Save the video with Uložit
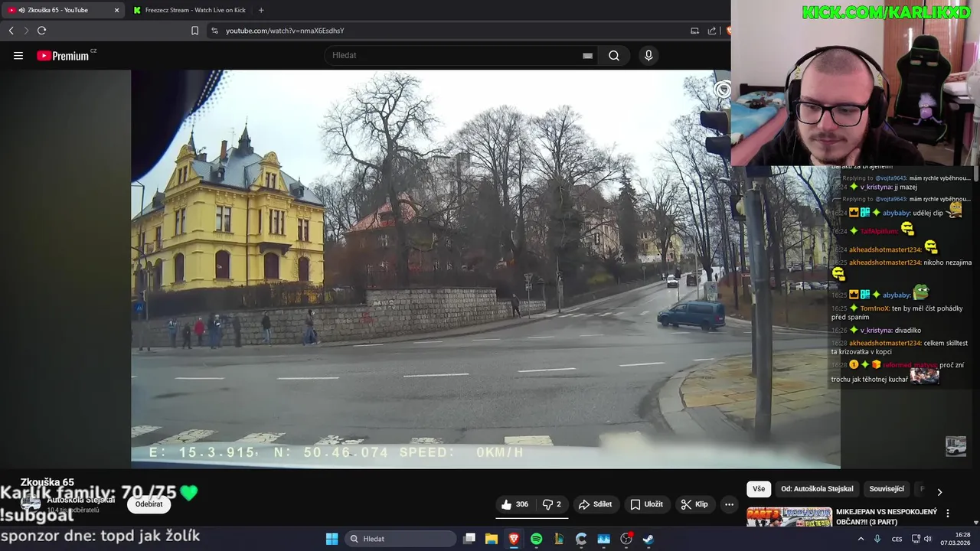The width and height of the screenshot is (980, 551). click(x=646, y=504)
